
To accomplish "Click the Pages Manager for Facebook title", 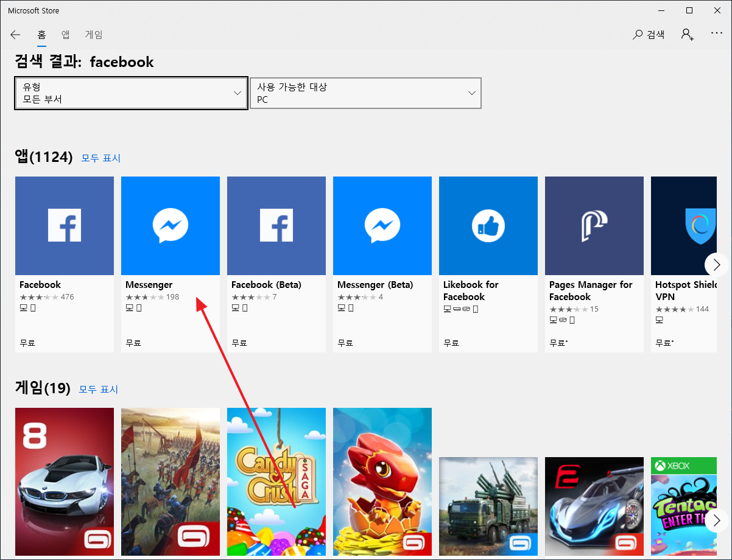I will [x=591, y=291].
